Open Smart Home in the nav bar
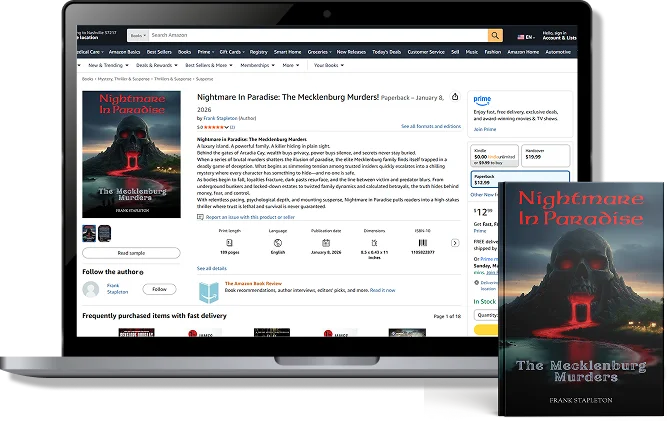This screenshot has width=668, height=421. (x=287, y=52)
